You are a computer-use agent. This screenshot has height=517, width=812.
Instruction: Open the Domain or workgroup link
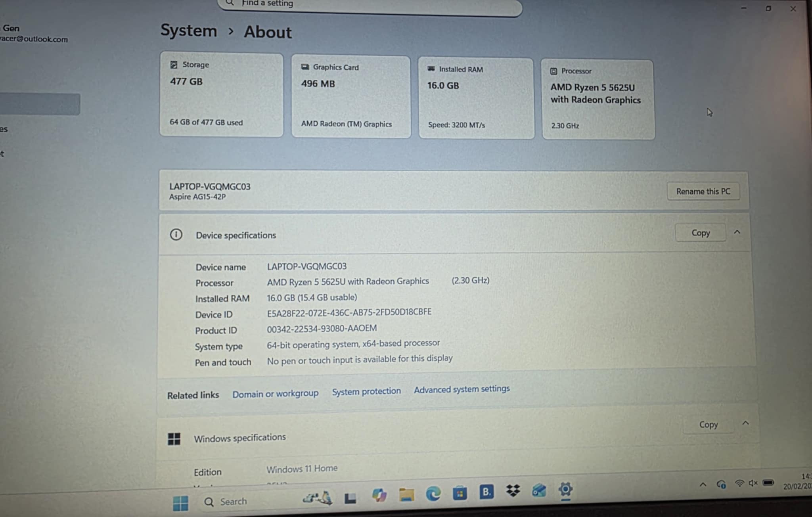tap(275, 394)
